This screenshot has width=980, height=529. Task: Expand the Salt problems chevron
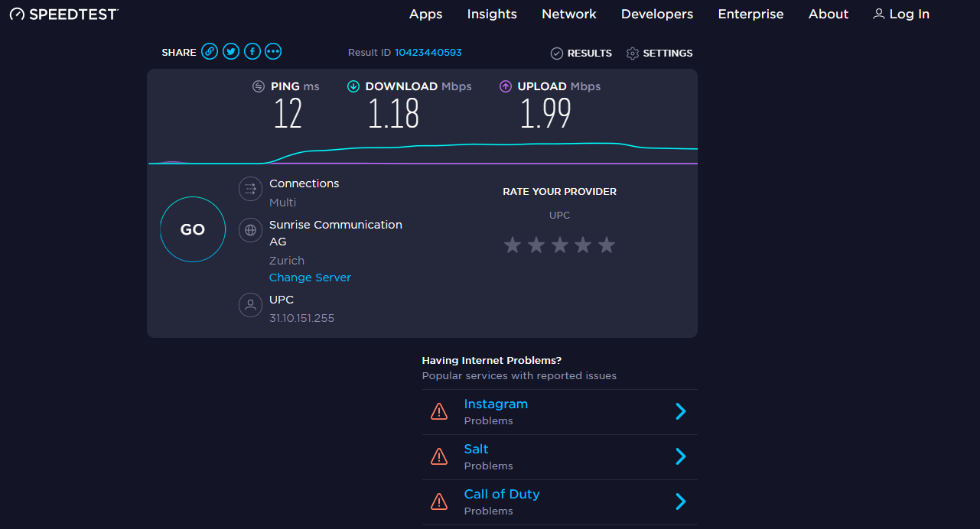pos(680,457)
